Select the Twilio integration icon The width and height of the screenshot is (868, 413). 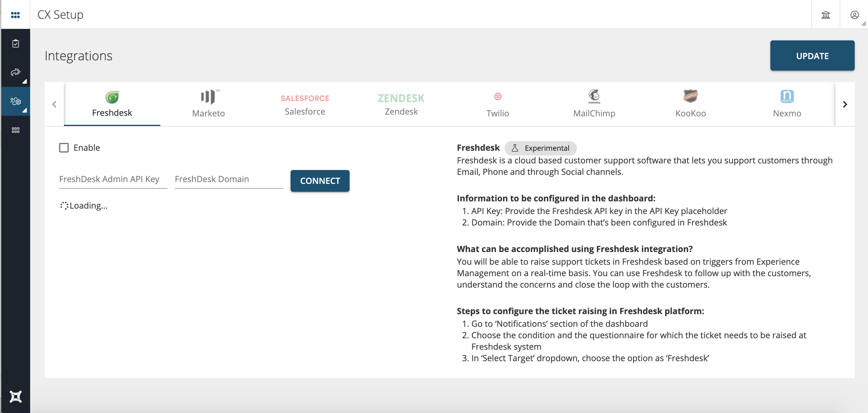[x=498, y=96]
